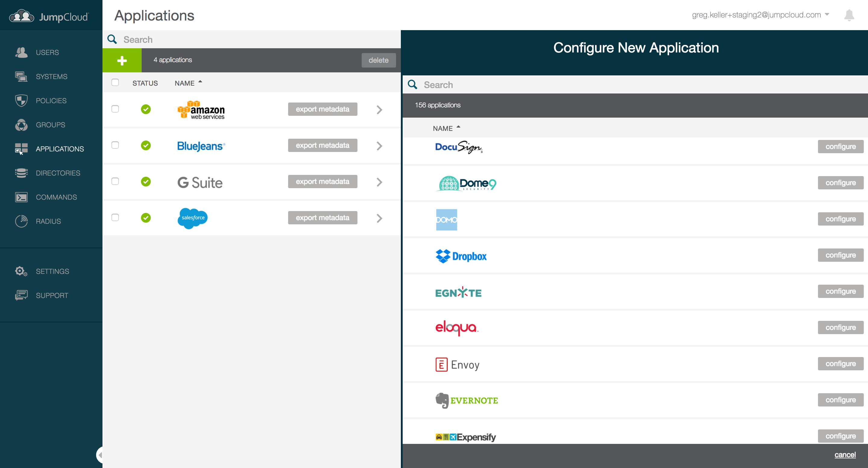This screenshot has width=868, height=468.
Task: Click configure for Dropbox
Action: (x=840, y=255)
